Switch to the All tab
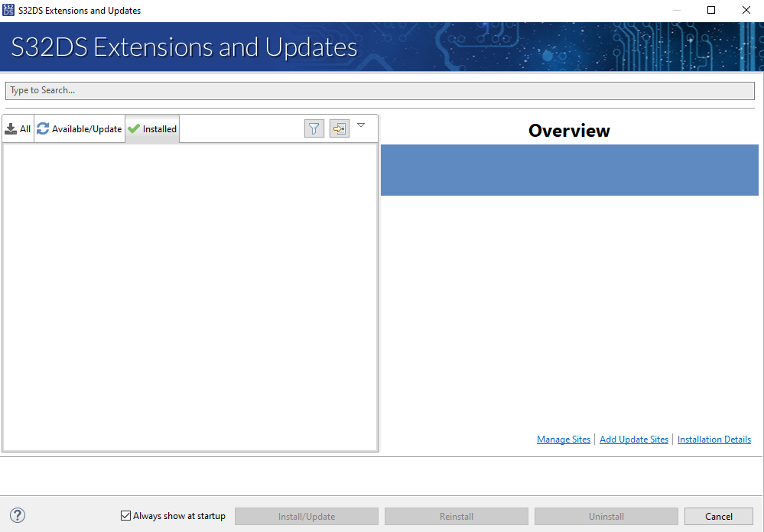764x532 pixels. (x=18, y=129)
